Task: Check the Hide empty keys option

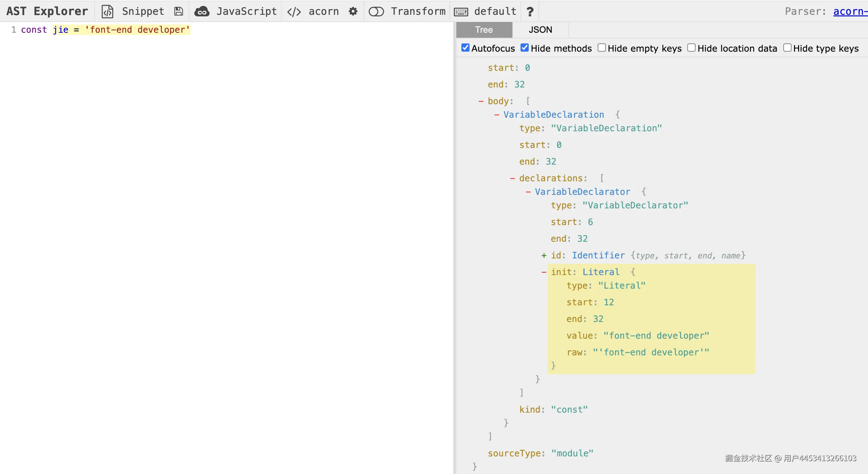Action: point(602,48)
